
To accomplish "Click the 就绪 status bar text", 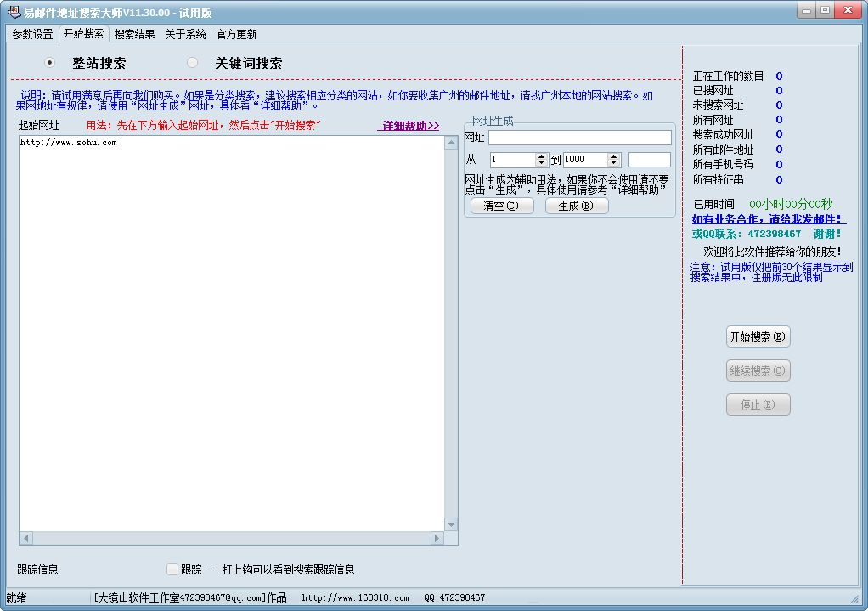I will 17,597.
